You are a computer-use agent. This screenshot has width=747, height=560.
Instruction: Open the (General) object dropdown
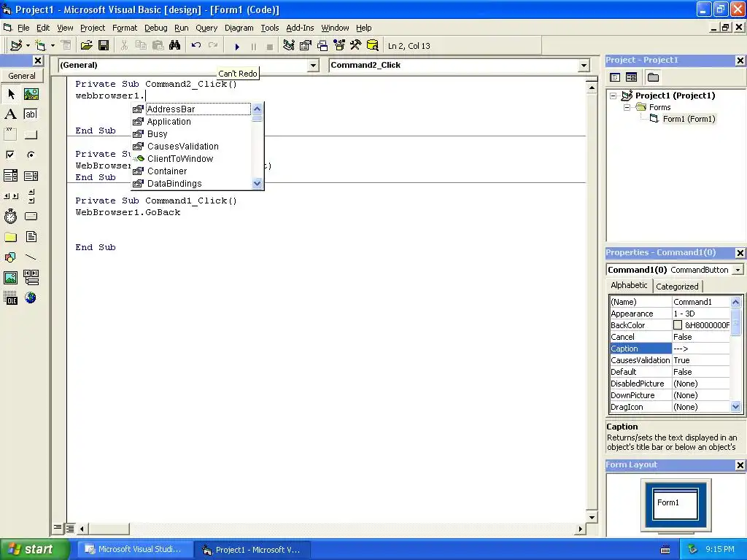click(313, 65)
